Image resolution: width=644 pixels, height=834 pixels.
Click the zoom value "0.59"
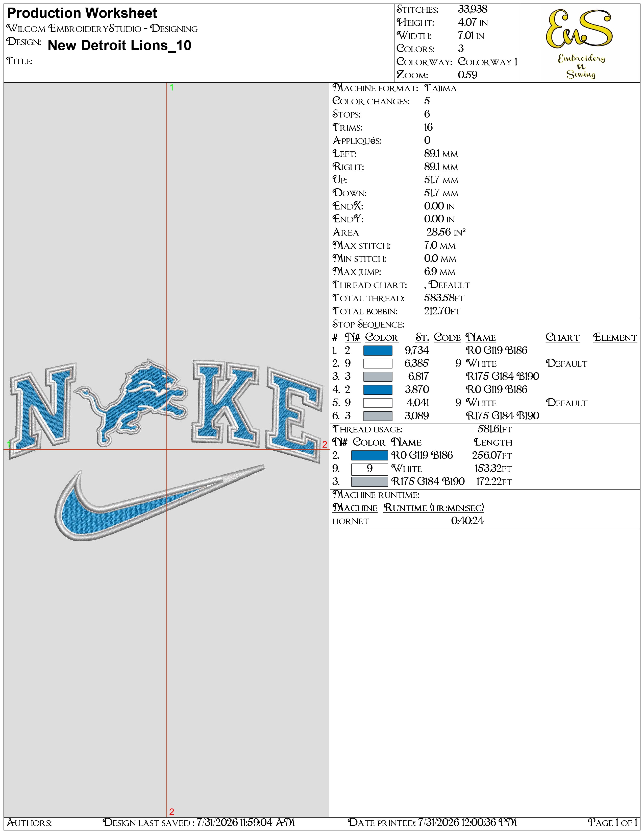[467, 75]
